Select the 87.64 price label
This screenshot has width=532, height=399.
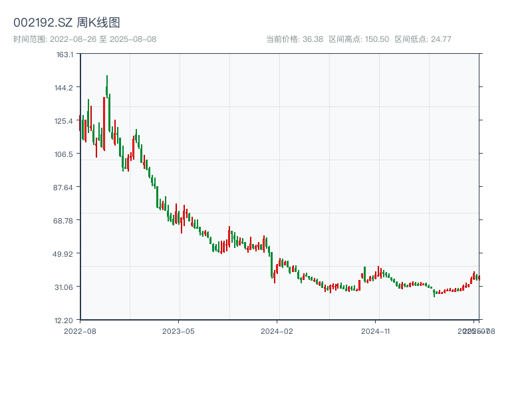[64, 188]
